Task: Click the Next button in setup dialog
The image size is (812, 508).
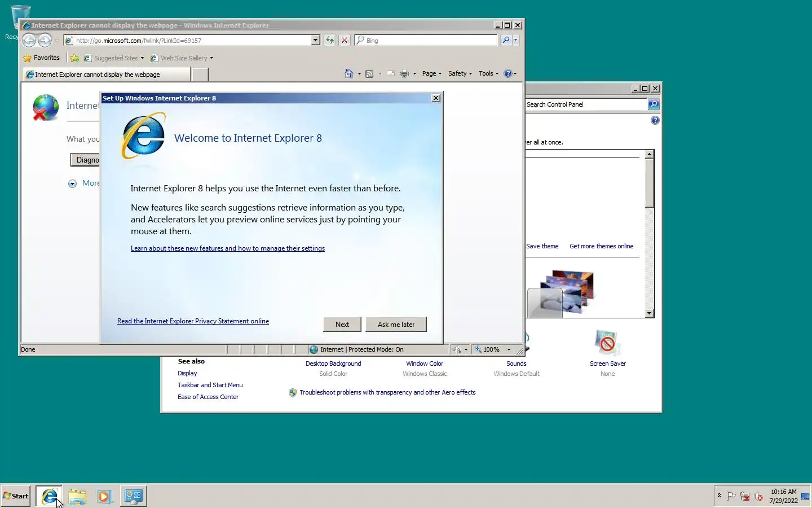Action: pos(342,324)
